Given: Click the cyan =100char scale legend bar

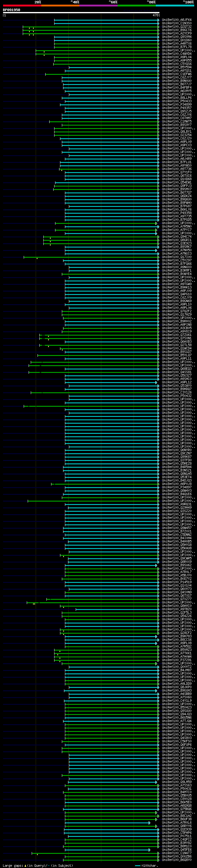Looking at the screenshot, I should pos(137,865).
